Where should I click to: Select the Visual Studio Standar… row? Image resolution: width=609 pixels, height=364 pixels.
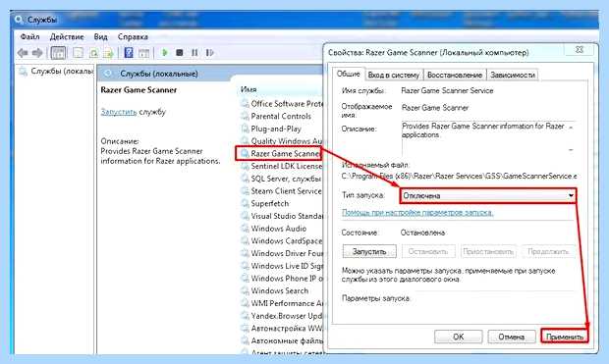[x=281, y=216]
